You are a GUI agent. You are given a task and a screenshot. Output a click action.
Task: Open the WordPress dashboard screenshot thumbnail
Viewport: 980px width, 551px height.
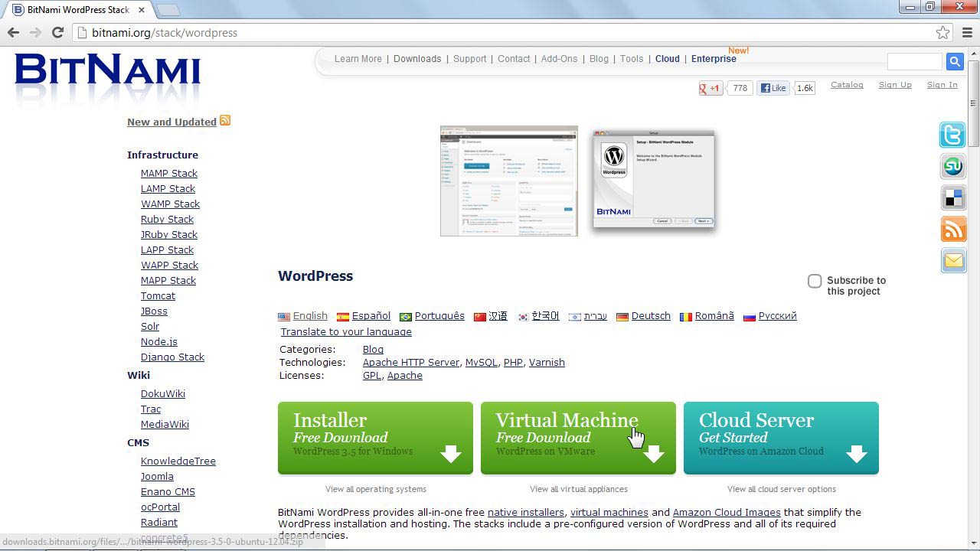(509, 181)
